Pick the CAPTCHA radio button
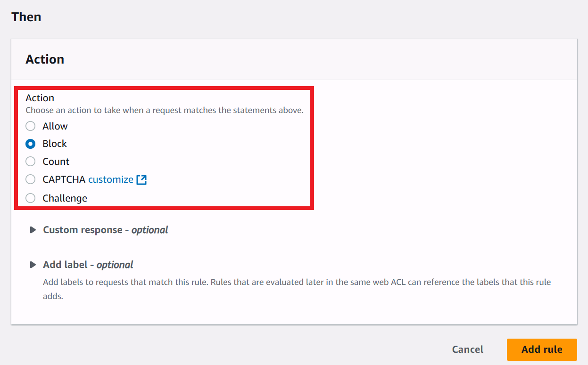This screenshot has width=588, height=365. [x=31, y=179]
